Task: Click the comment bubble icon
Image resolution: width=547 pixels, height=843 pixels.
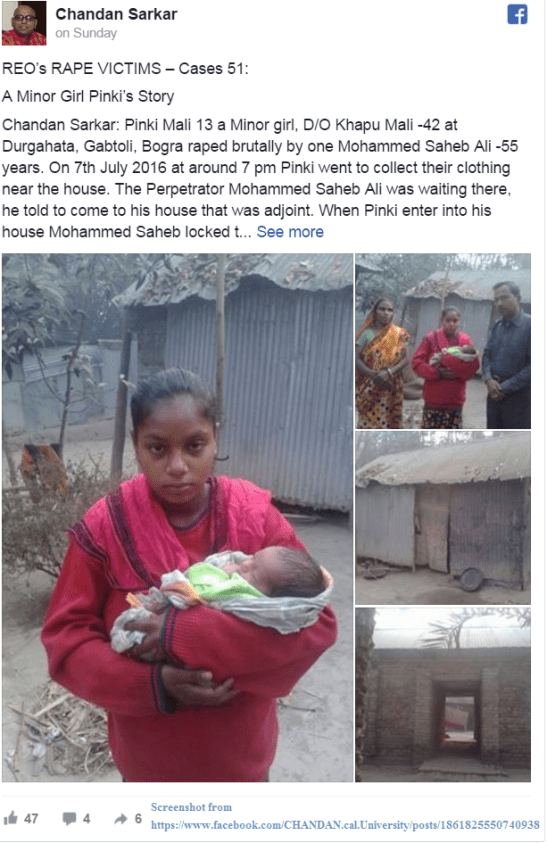Action: [69, 819]
